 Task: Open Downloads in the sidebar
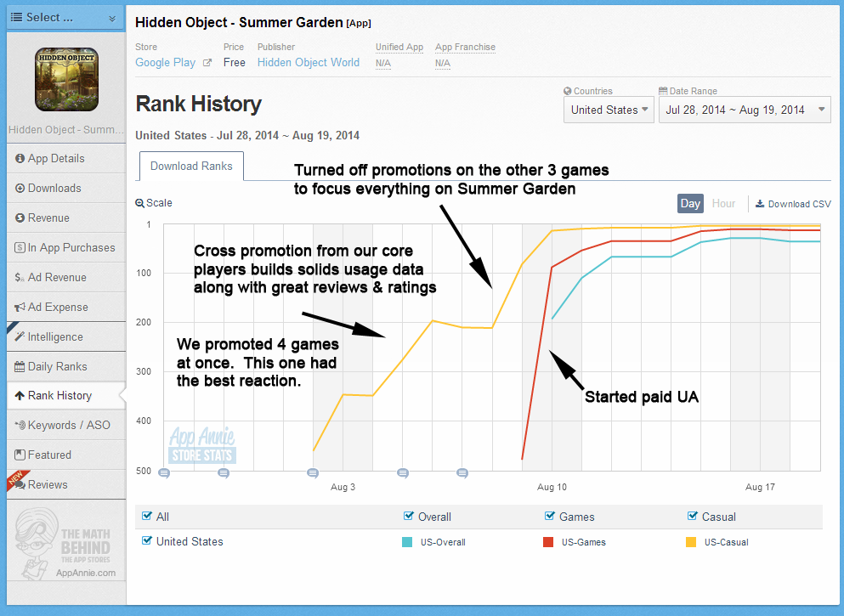click(x=65, y=189)
